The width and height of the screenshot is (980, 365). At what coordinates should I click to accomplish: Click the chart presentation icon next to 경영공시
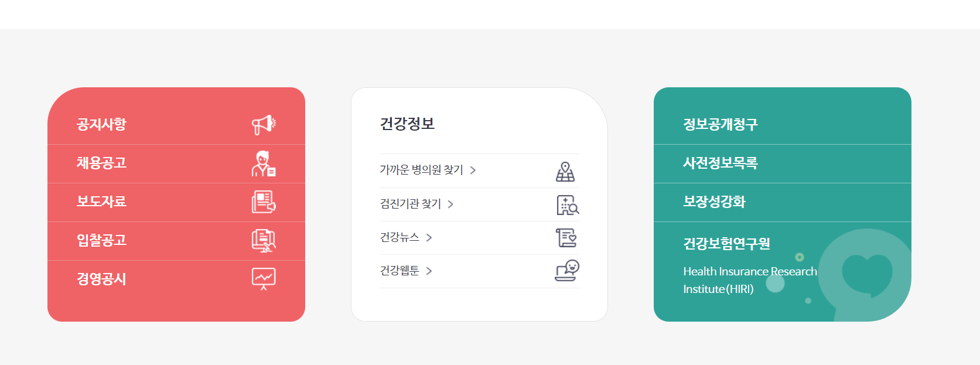click(x=263, y=278)
